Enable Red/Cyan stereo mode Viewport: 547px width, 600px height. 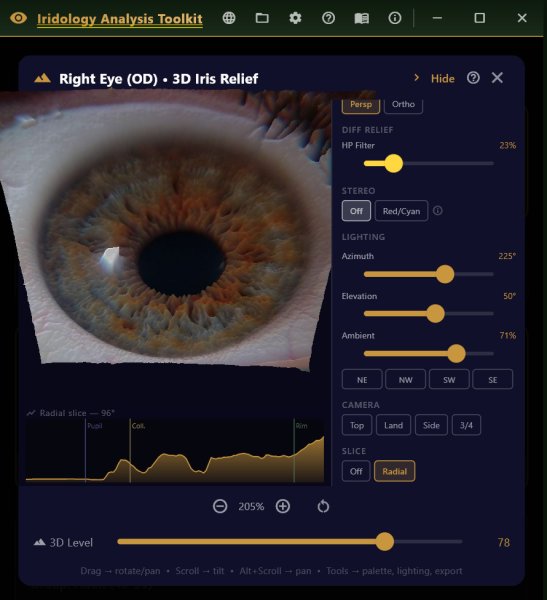[x=402, y=211]
